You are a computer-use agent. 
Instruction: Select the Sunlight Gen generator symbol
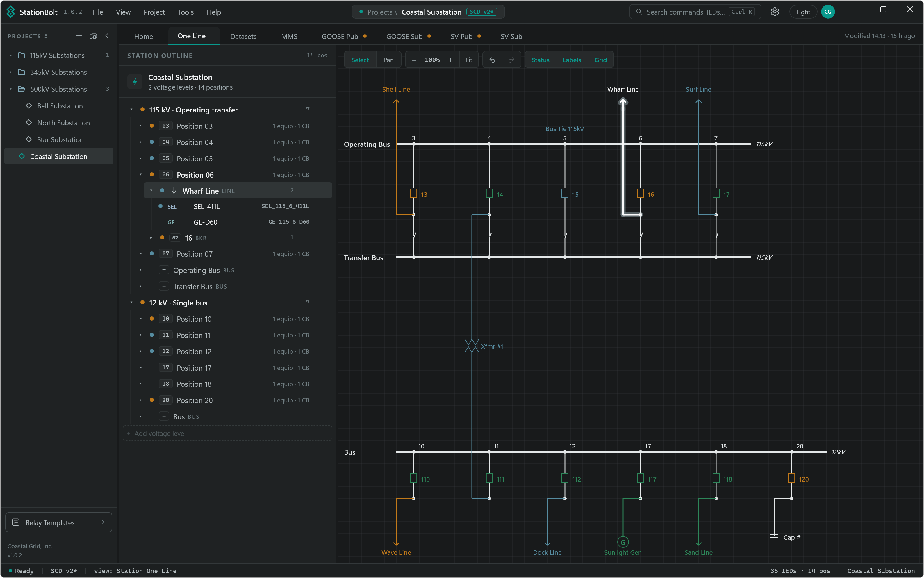tap(623, 542)
